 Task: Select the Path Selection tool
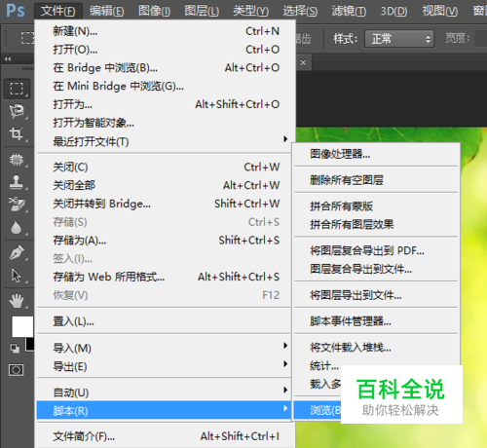(x=17, y=276)
